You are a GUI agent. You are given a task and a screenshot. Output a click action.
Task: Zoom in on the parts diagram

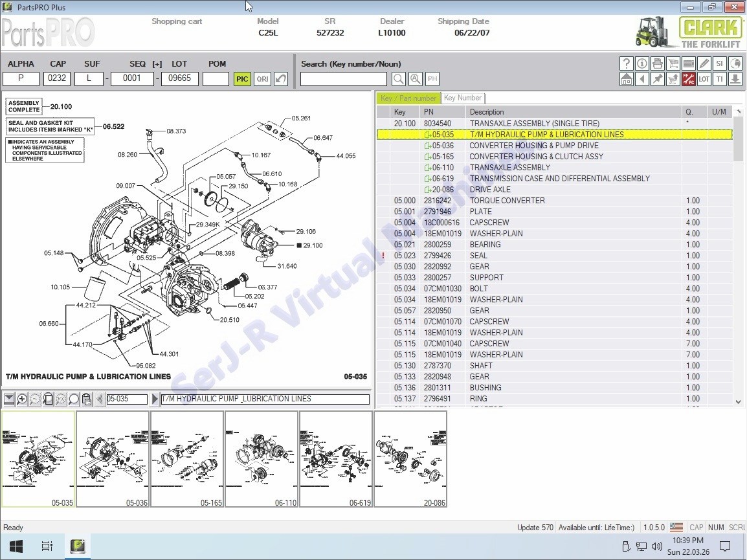point(22,399)
